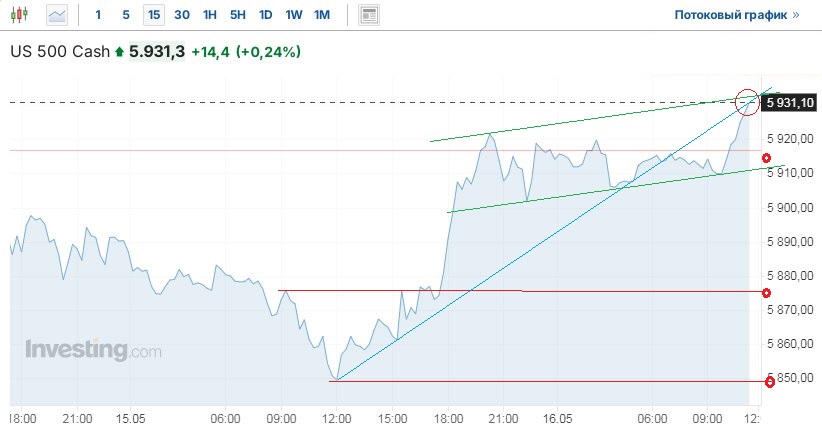Viewport: 822px width, 432px height.
Task: Switch to the 5H timeframe
Action: 237,15
